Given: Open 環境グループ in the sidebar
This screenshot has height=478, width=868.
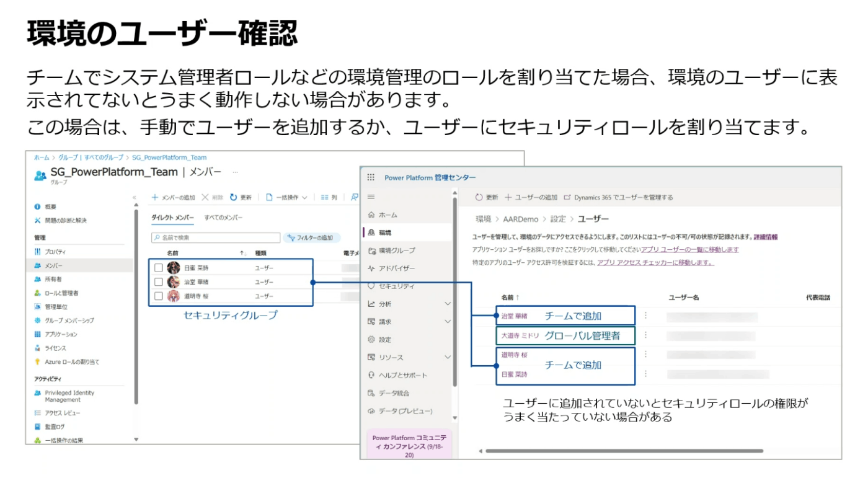Looking at the screenshot, I should [392, 250].
